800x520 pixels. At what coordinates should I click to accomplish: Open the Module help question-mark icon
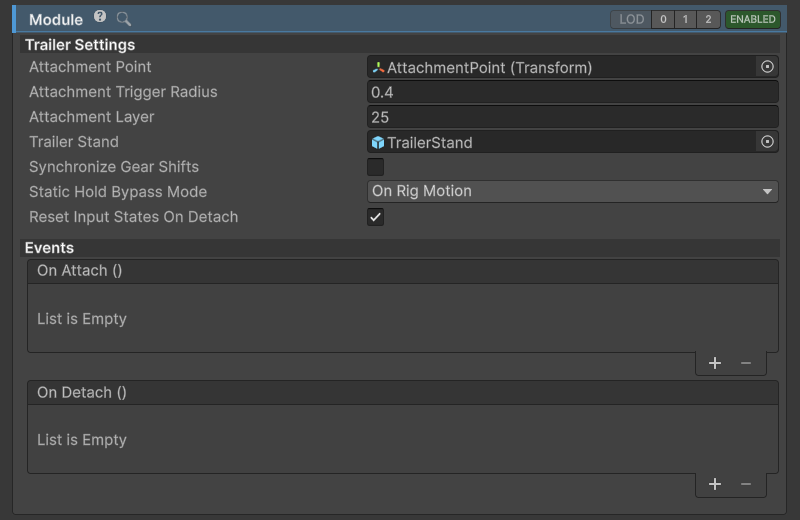[100, 17]
